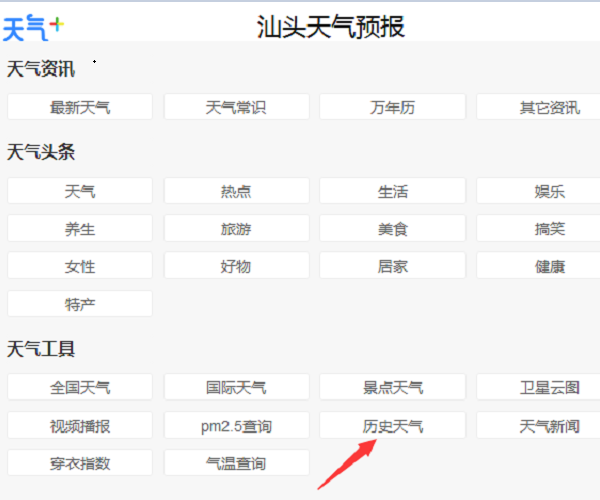The image size is (600, 500).
Task: Click the 天气+ logo icon
Action: (33, 28)
